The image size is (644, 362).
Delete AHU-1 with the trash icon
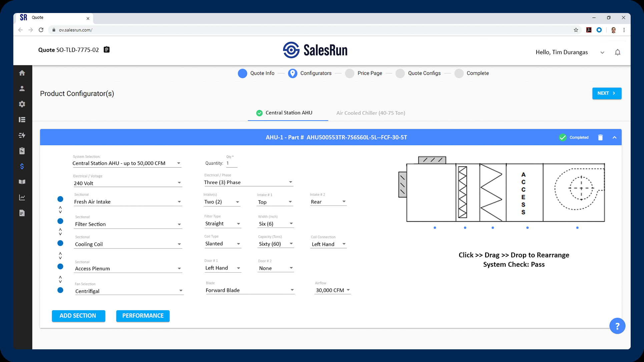600,137
